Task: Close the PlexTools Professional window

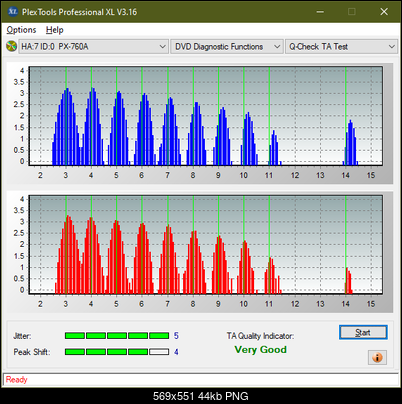Action: 384,12
